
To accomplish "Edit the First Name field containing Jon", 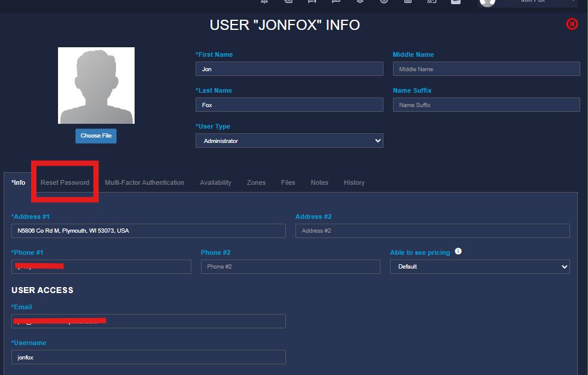I will [x=289, y=69].
